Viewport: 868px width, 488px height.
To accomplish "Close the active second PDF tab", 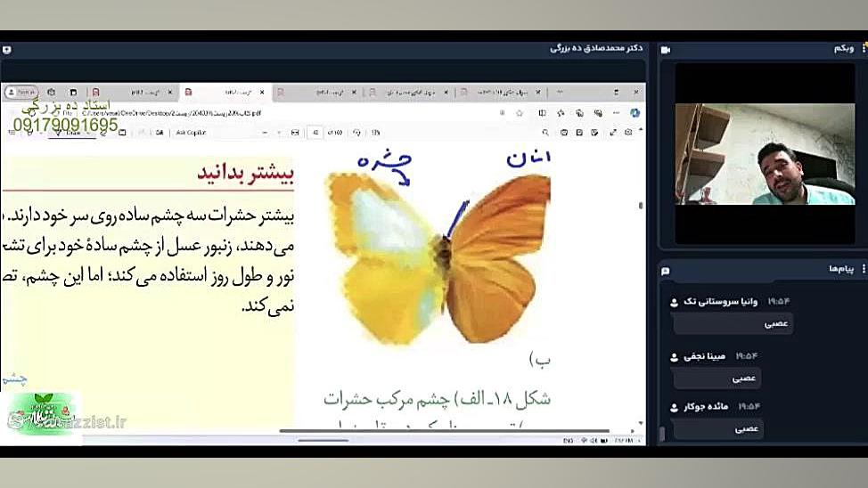I will [x=262, y=92].
